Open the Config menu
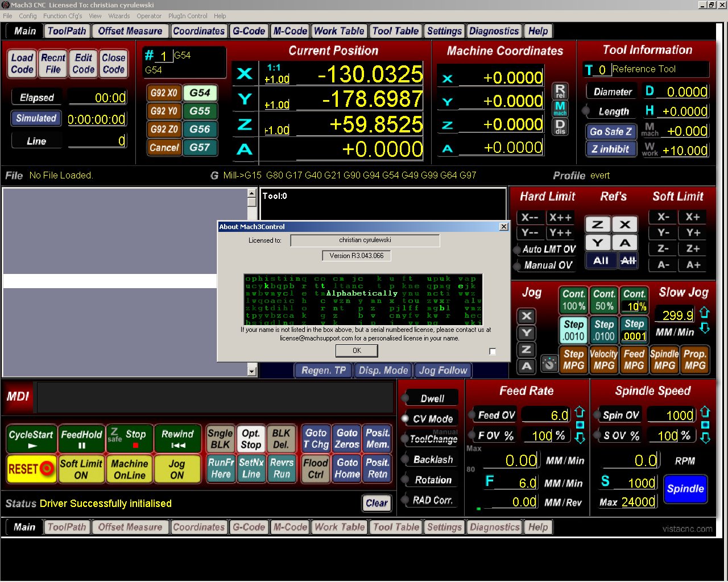This screenshot has height=582, width=728. pos(28,16)
